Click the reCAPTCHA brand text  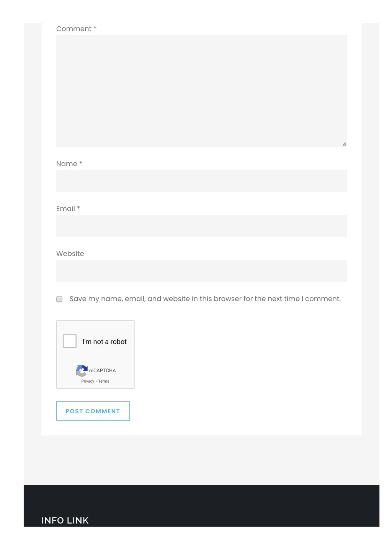pyautogui.click(x=102, y=370)
